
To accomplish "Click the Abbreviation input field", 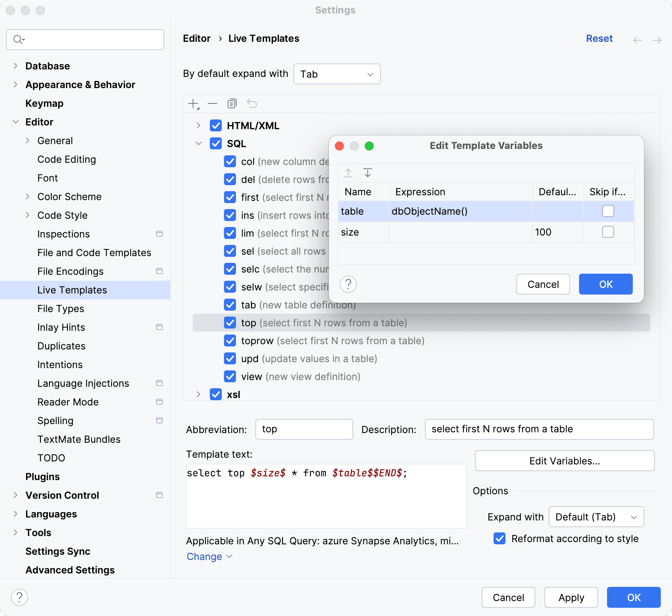I will click(x=304, y=429).
